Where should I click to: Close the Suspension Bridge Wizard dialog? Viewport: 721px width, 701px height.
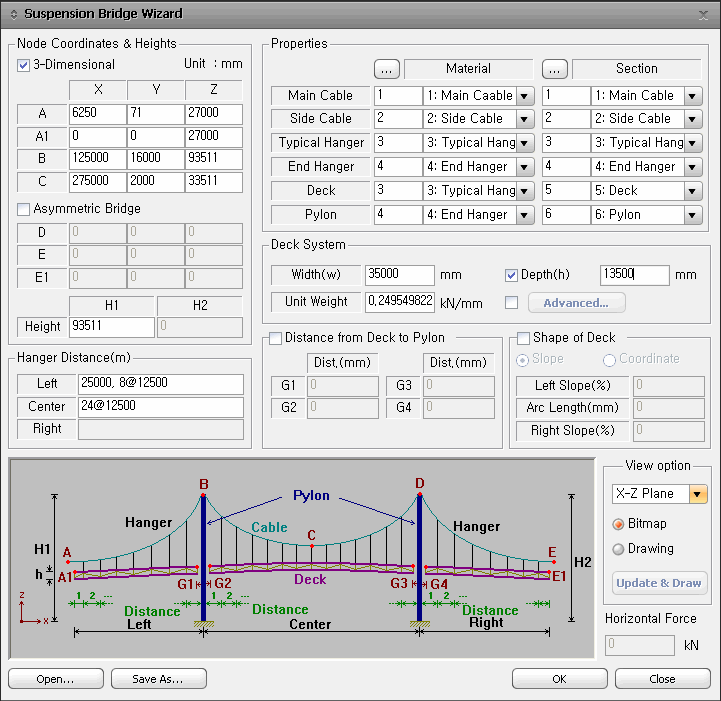(703, 13)
